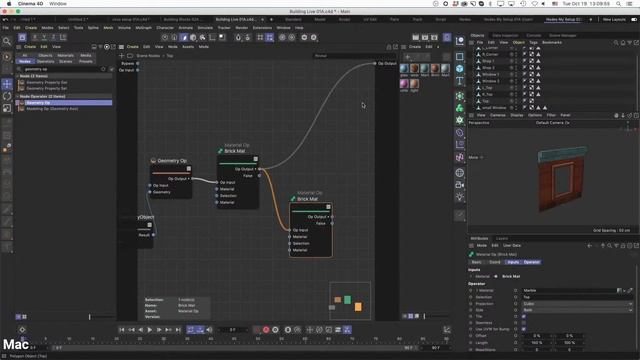
Task: Open the Object Manager Tags menu
Action: pos(533,42)
